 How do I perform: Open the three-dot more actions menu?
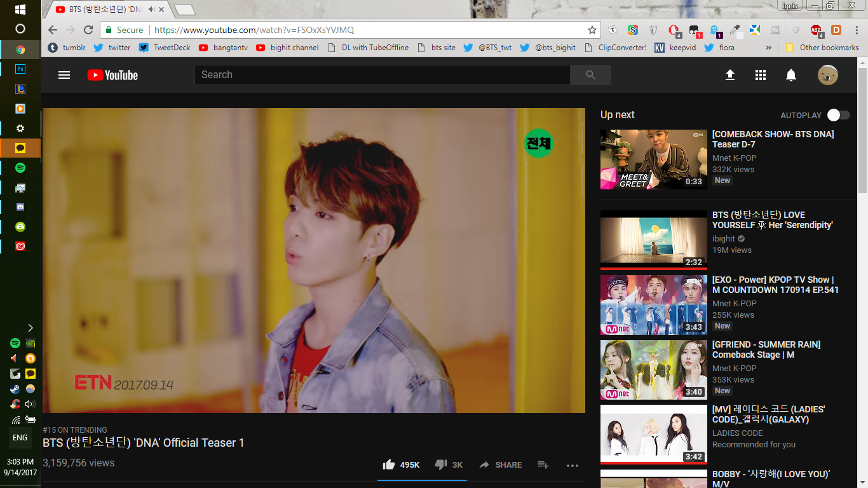click(573, 465)
